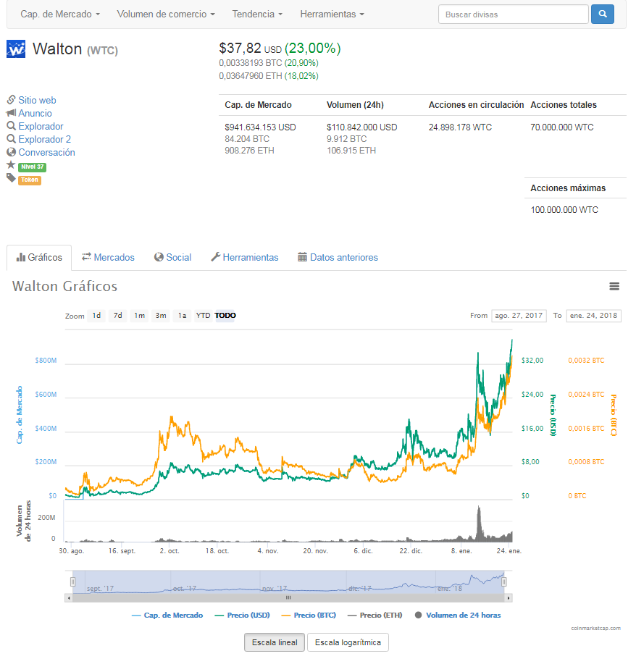Open the Explorador link
This screenshot has height=672, width=636.
41,127
